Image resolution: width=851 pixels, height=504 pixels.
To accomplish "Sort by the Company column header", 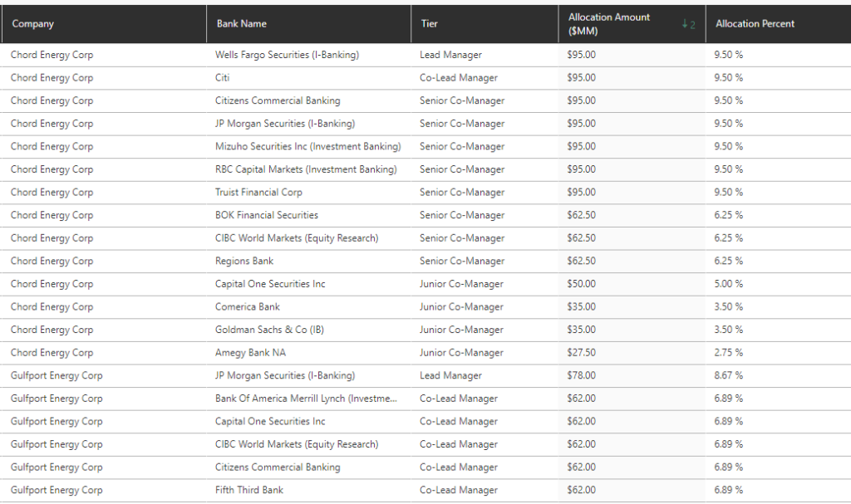I will [33, 24].
